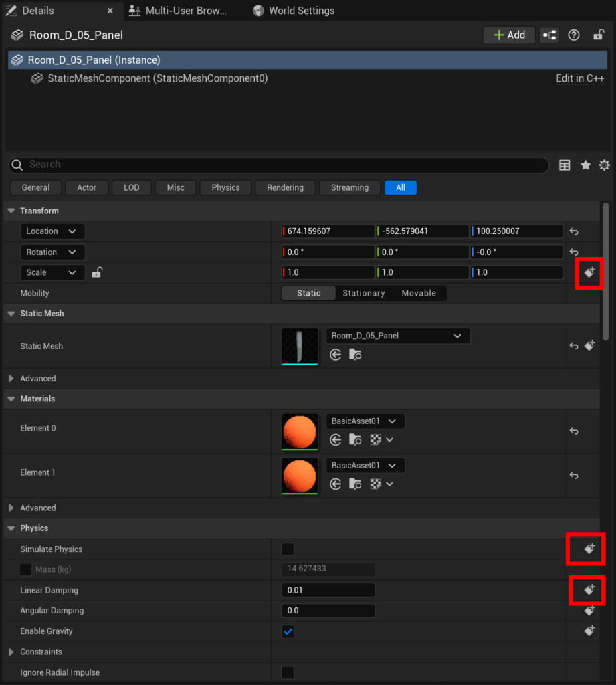Viewport: 616px width, 685px height.
Task: Open the Room_D_05_Panel static mesh dropdown
Action: click(398, 336)
